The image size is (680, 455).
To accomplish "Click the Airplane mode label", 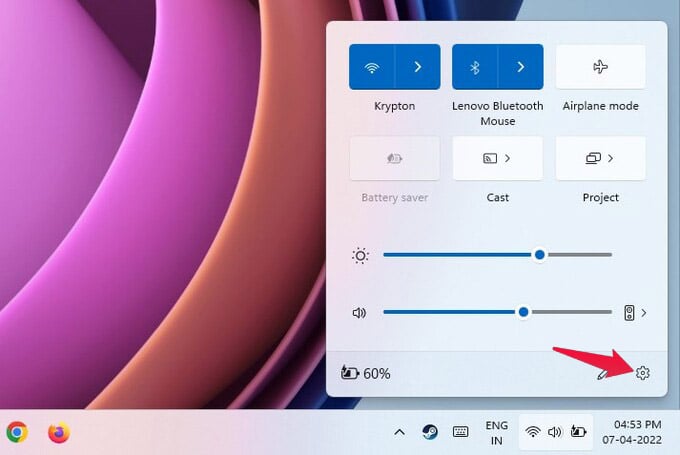I will (x=601, y=106).
